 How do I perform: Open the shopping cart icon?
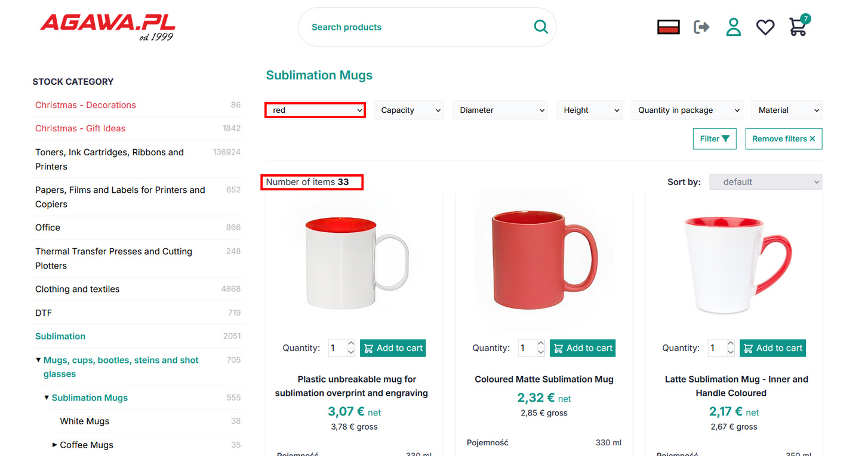pos(798,27)
